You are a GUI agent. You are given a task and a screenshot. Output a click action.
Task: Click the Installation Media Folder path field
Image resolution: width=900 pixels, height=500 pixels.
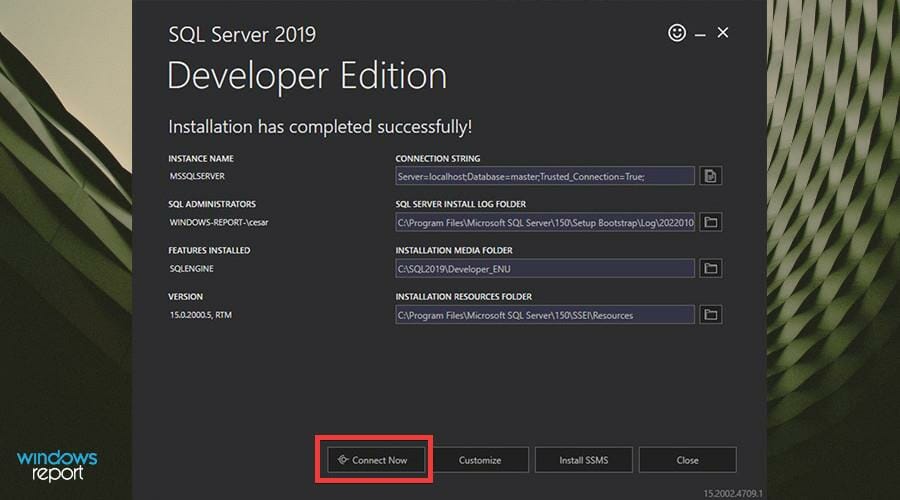545,269
